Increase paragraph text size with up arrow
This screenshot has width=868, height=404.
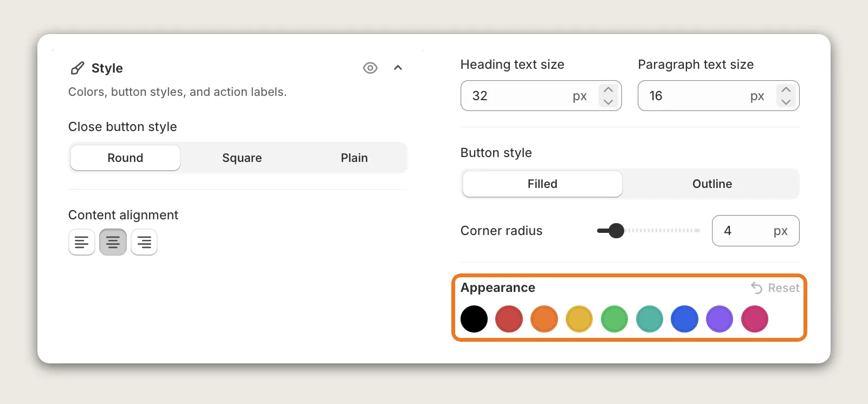pyautogui.click(x=786, y=90)
